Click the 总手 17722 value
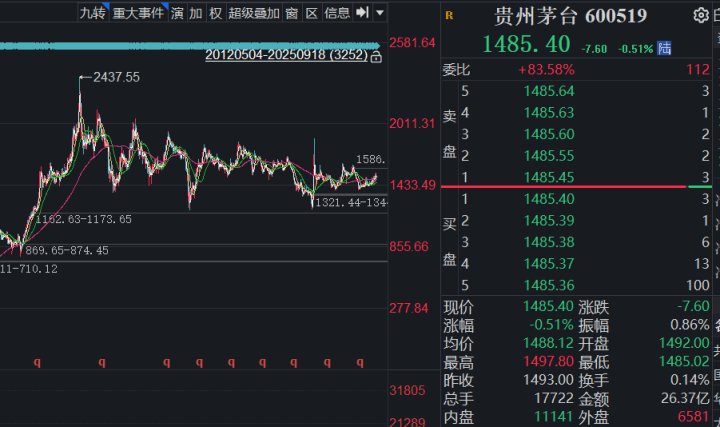Image resolution: width=720 pixels, height=427 pixels. [554, 398]
